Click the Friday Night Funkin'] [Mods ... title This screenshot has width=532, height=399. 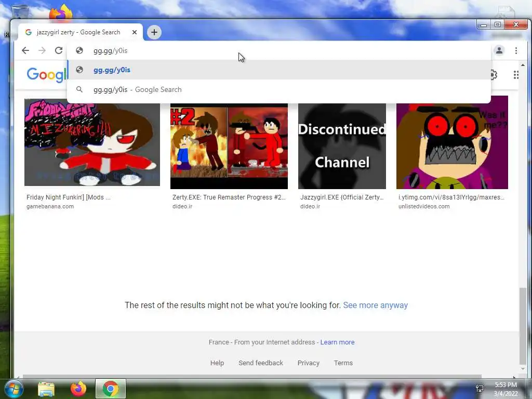coord(69,197)
